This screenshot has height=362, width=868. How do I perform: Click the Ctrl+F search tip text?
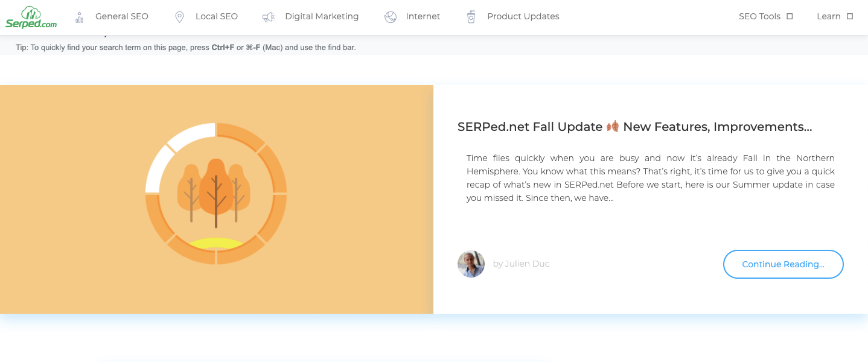(186, 47)
